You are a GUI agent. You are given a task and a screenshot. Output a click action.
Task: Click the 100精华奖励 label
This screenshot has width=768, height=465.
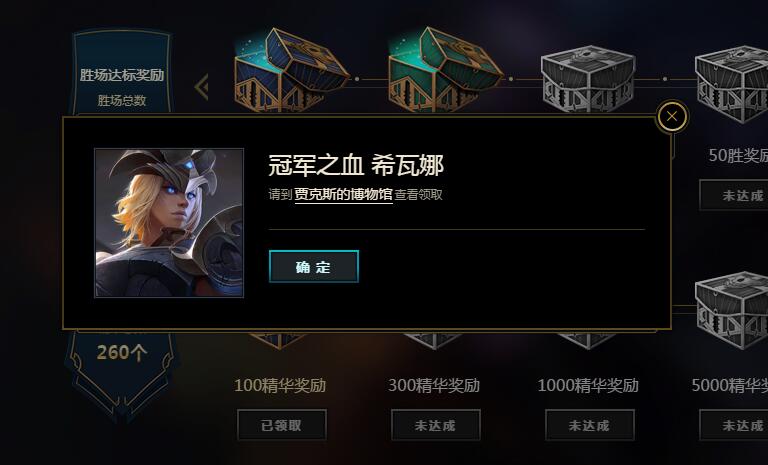[x=280, y=385]
